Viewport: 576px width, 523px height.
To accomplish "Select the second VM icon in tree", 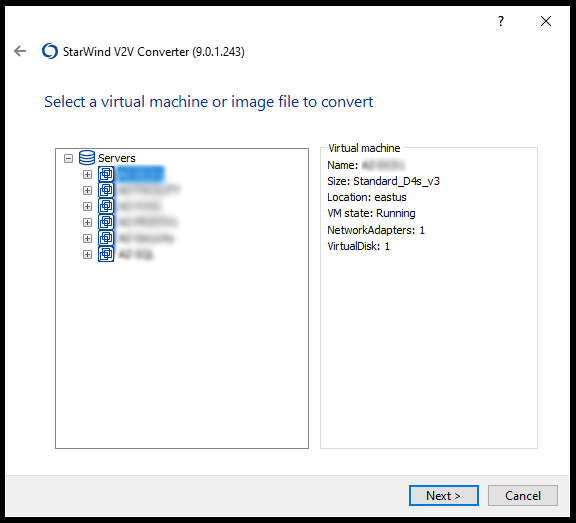I will coord(106,190).
